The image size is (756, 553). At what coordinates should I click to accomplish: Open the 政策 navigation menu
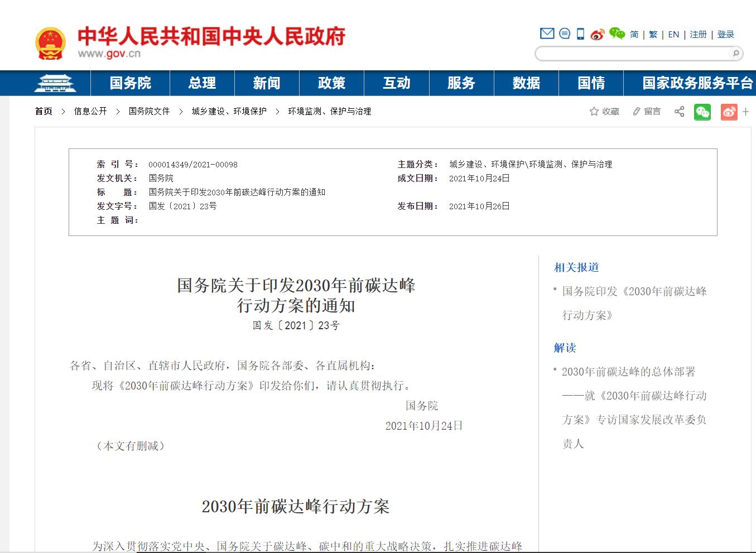pyautogui.click(x=331, y=83)
